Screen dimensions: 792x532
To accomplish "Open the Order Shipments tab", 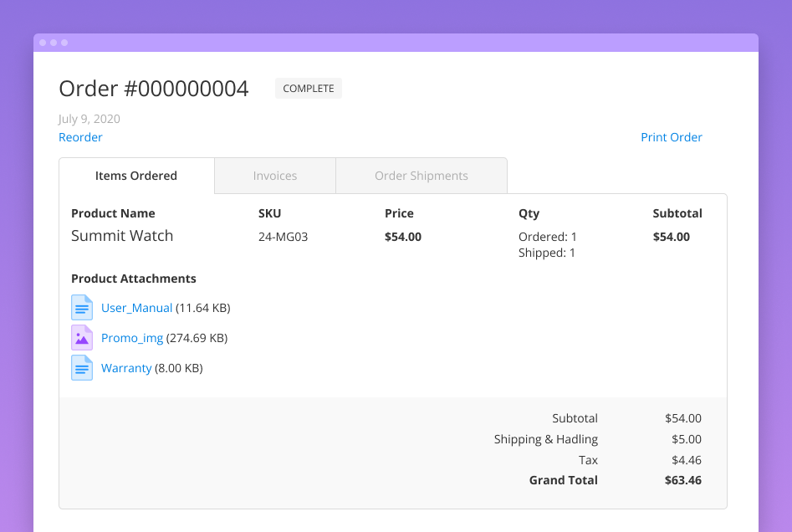I will (421, 176).
